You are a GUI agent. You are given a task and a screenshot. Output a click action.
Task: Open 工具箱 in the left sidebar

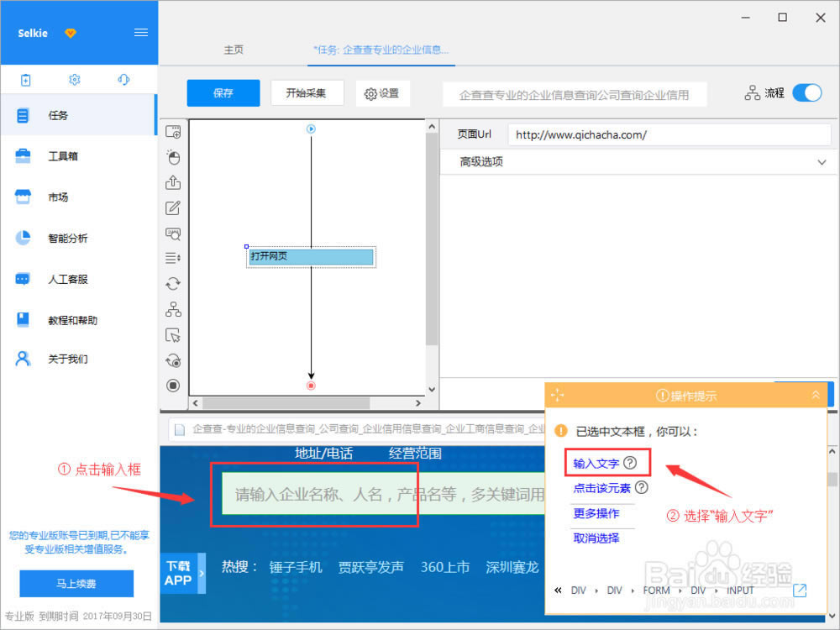pyautogui.click(x=63, y=156)
